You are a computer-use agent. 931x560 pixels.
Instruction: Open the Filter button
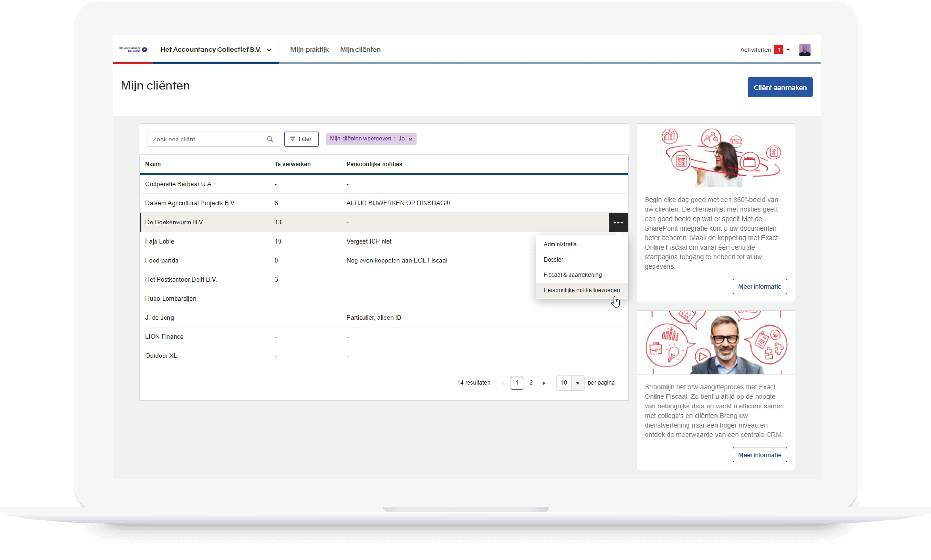[x=301, y=139]
